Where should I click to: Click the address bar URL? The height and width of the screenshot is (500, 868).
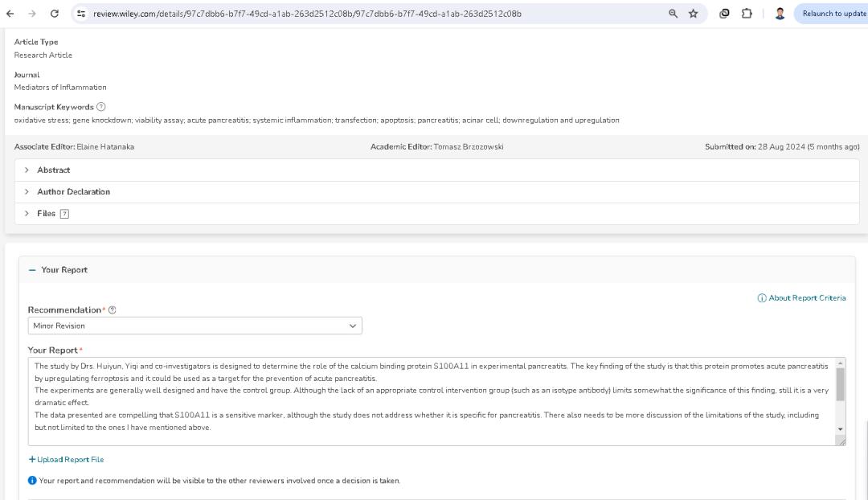[307, 14]
